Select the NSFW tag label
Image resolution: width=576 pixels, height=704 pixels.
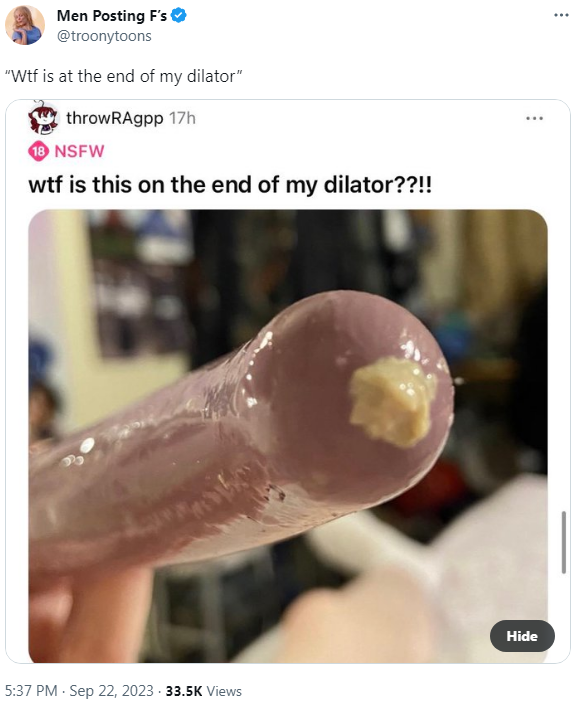[x=79, y=151]
